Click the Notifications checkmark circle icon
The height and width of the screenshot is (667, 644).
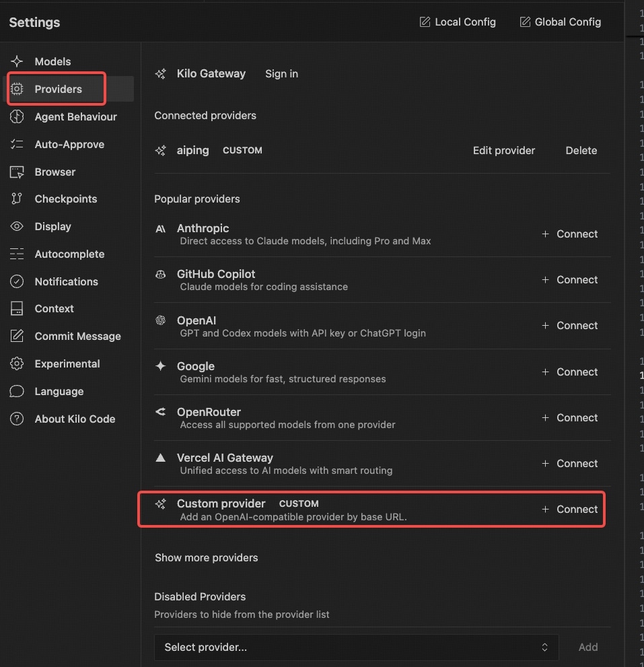pos(17,281)
